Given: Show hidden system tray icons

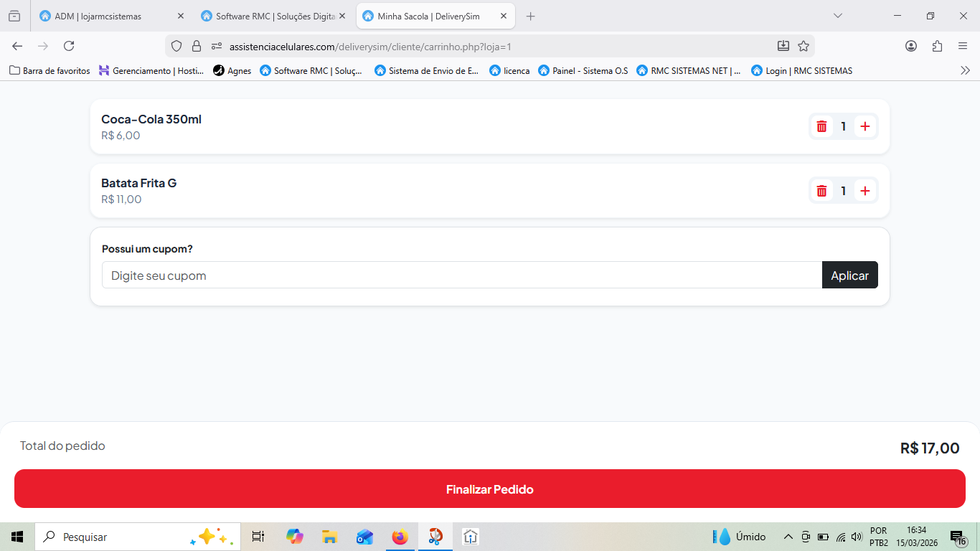Looking at the screenshot, I should (788, 537).
